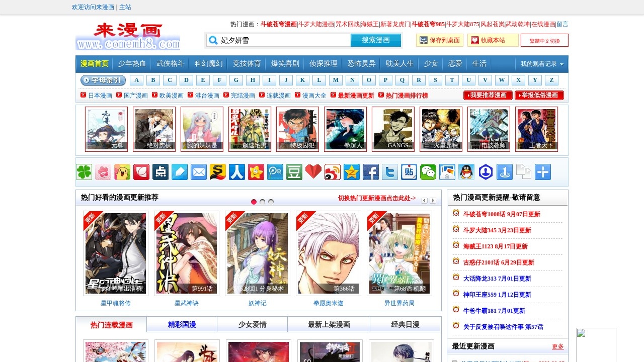Open 少年热血 category
The image size is (644, 362).
(132, 64)
